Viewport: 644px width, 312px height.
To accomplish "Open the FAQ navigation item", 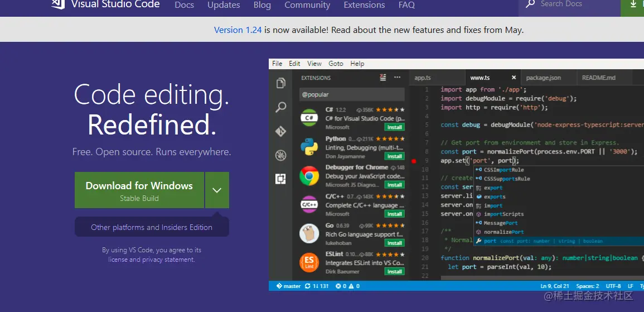I will tap(406, 6).
